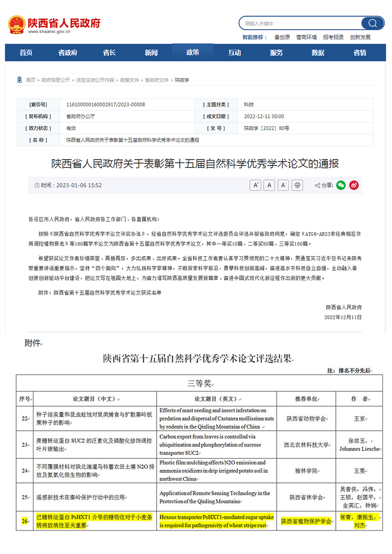This screenshot has width=392, height=554.
Task: Click the breadcrumb location pin icon
Action: point(20,80)
